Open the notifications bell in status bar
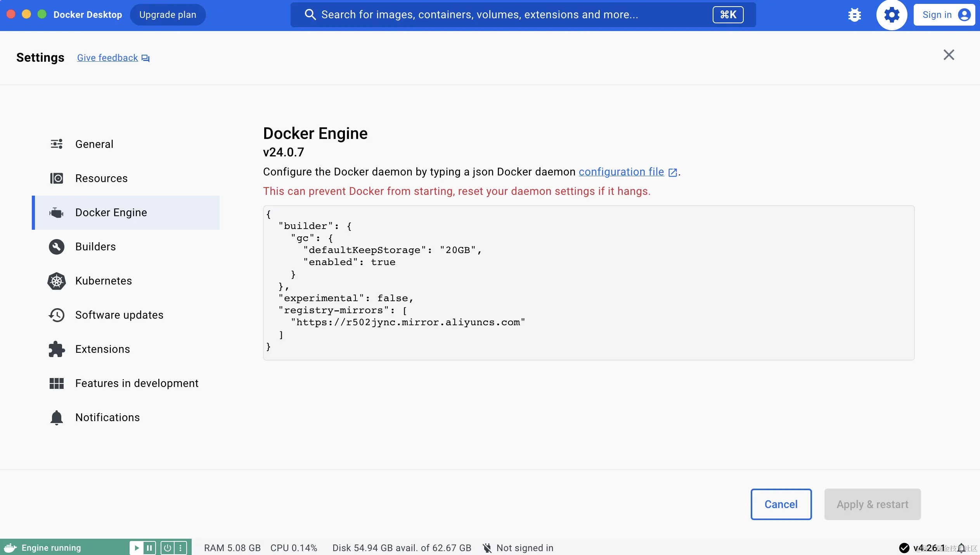The height and width of the screenshot is (555, 980). point(962,548)
